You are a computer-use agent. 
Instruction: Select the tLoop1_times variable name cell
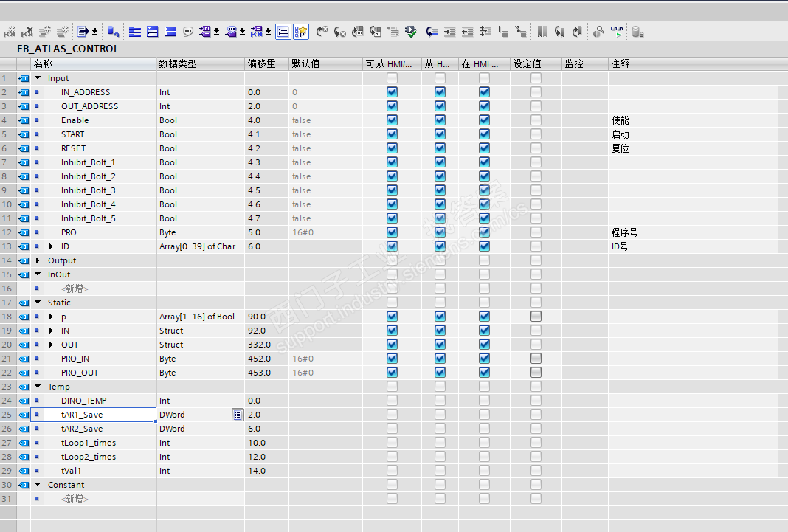[89, 443]
